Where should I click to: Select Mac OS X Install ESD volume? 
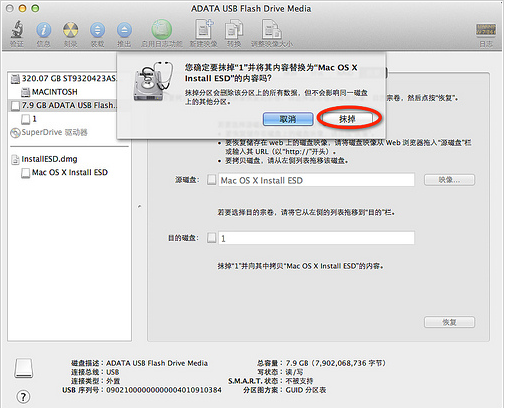65,173
